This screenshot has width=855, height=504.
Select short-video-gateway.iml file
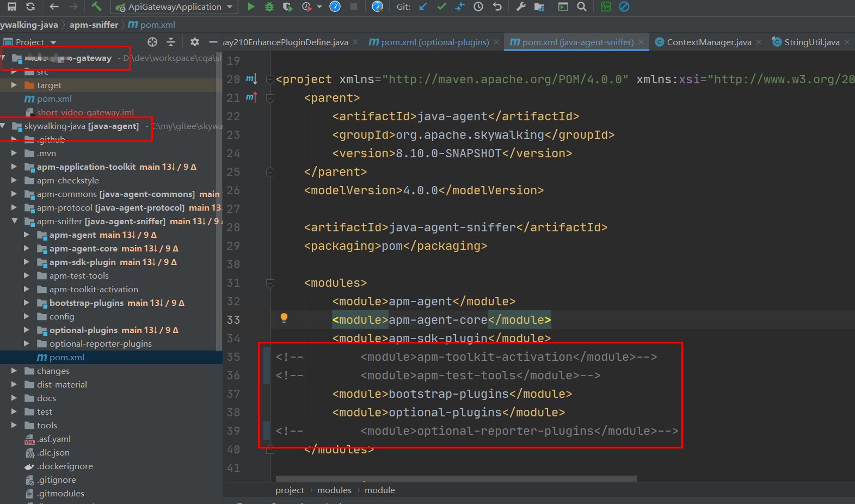tap(85, 112)
